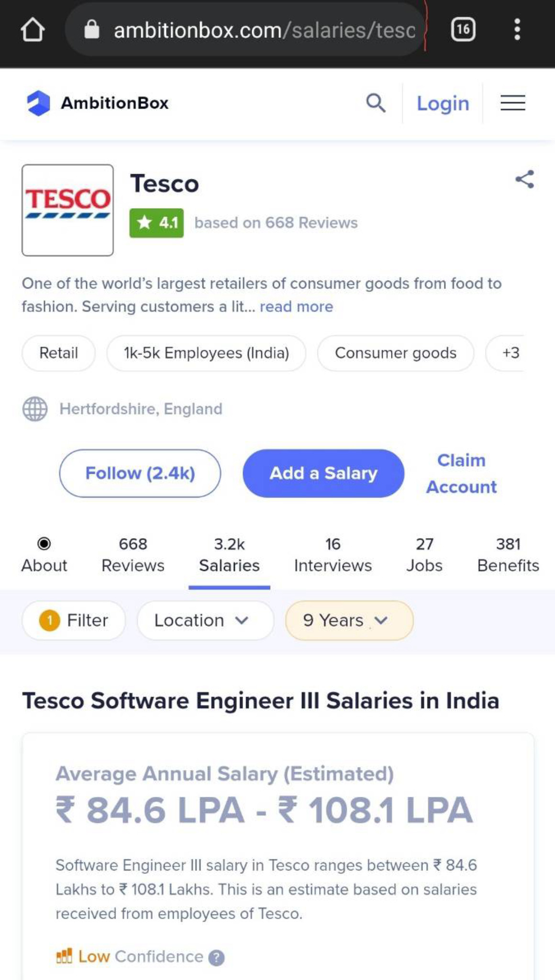Click the Add a Salary button

pyautogui.click(x=323, y=473)
